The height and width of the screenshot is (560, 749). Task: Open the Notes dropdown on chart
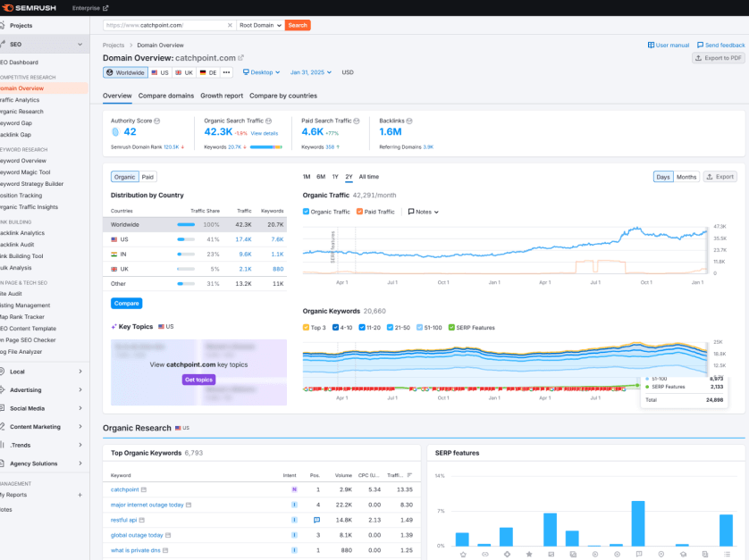(x=424, y=212)
